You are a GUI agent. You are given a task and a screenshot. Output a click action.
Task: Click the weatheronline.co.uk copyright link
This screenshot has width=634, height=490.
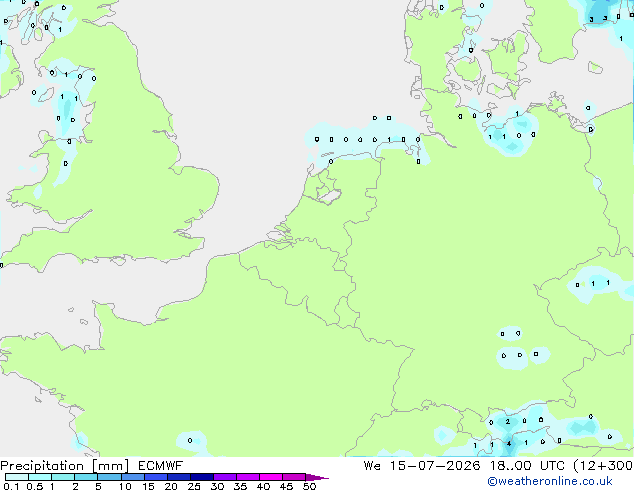[x=550, y=481]
